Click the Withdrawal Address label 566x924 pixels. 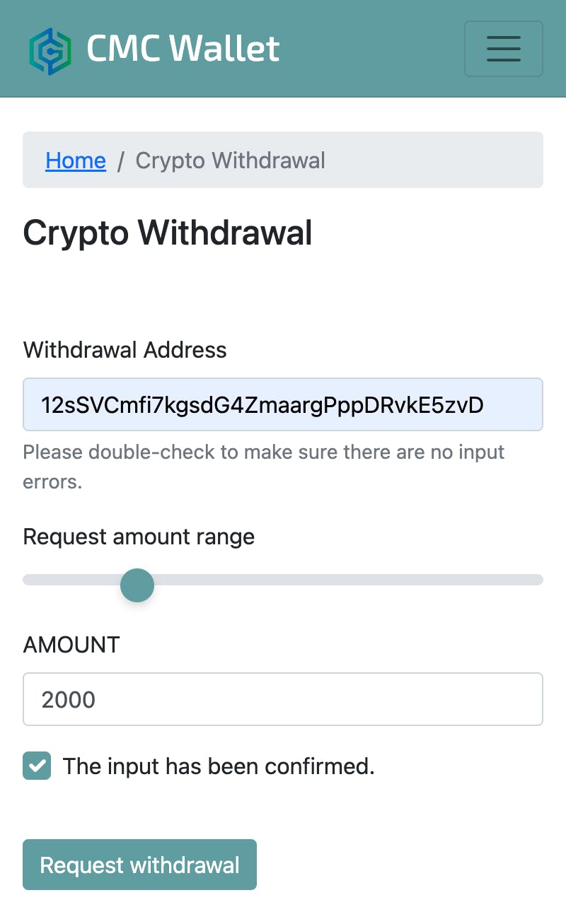tap(125, 350)
